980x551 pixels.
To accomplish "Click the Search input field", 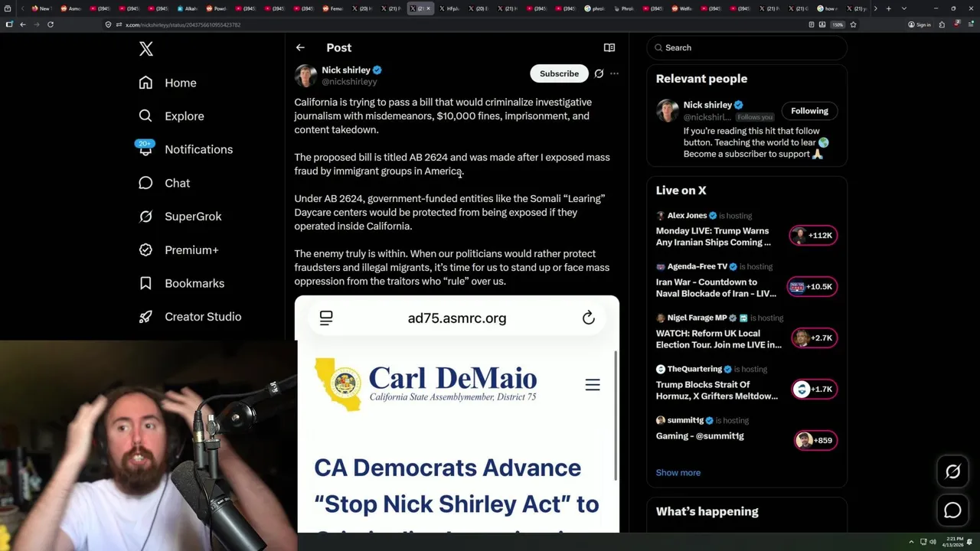I will point(747,47).
